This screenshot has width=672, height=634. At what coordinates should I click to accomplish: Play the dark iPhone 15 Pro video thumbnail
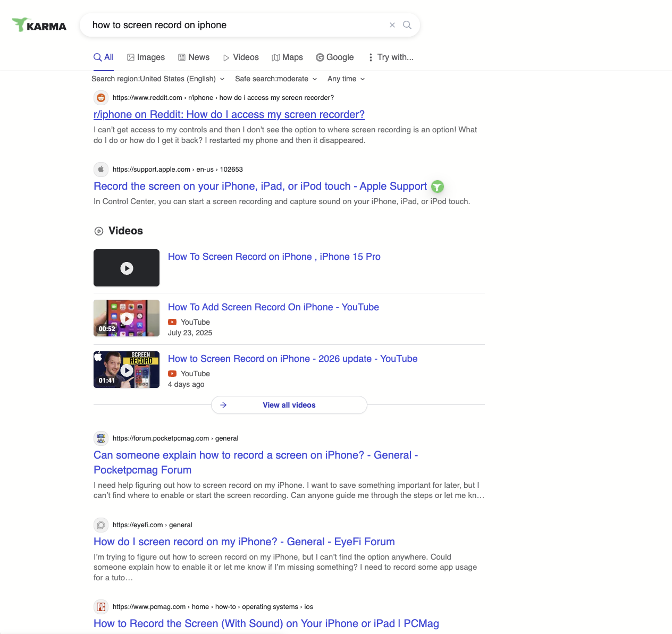tap(127, 268)
